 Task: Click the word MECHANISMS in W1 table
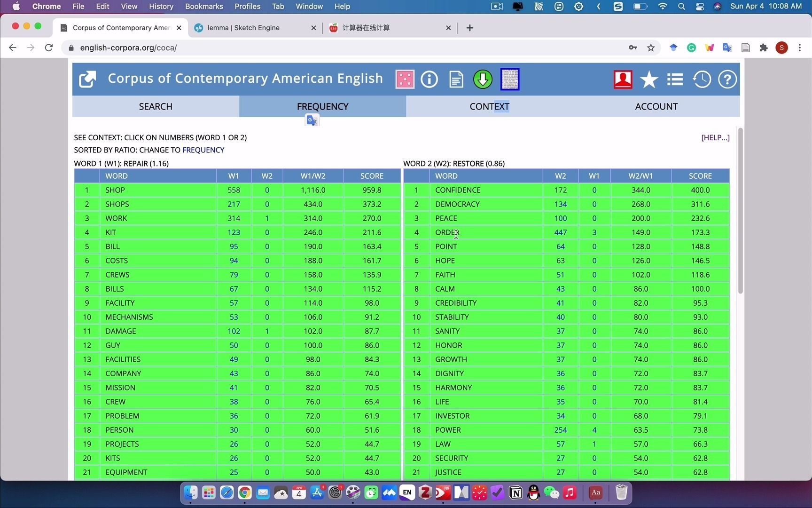pyautogui.click(x=129, y=317)
